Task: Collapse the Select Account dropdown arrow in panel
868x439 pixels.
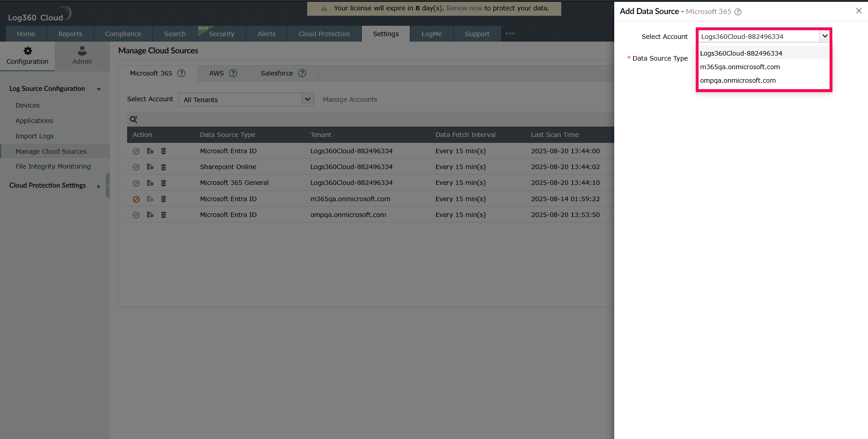Action: [825, 36]
